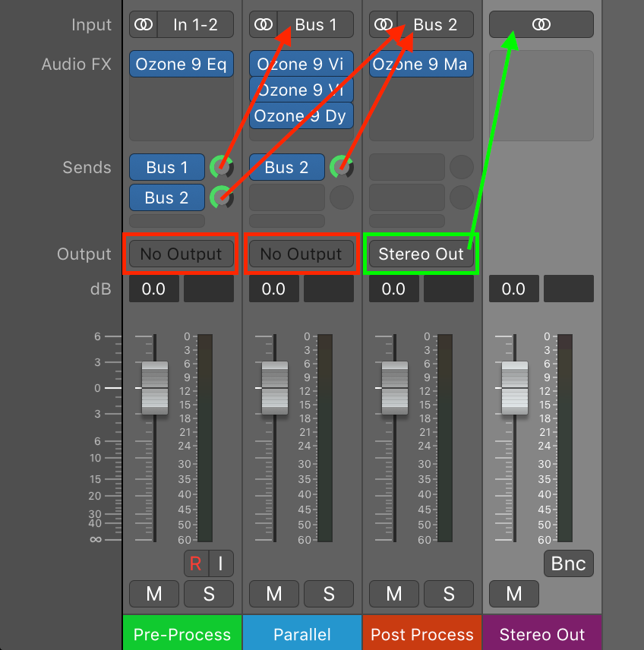Mute the Pre-Process channel
This screenshot has height=650, width=644.
[x=154, y=594]
